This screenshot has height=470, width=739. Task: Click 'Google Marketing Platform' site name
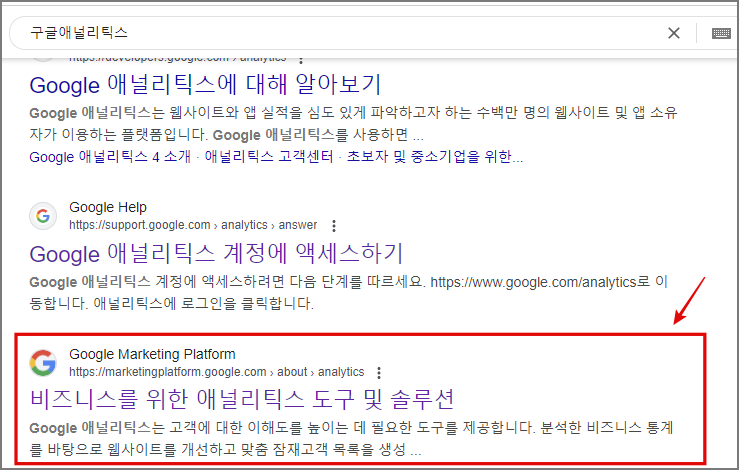[x=152, y=355]
